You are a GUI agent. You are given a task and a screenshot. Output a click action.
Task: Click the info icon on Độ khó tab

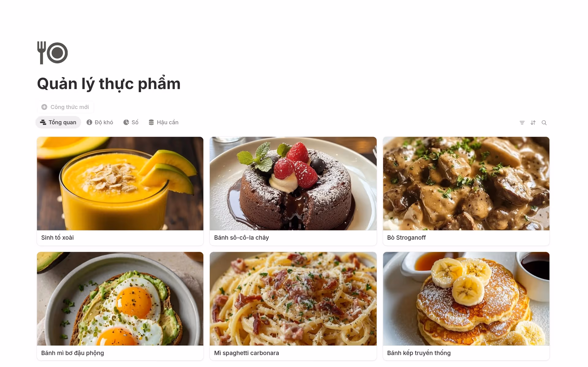pos(89,122)
